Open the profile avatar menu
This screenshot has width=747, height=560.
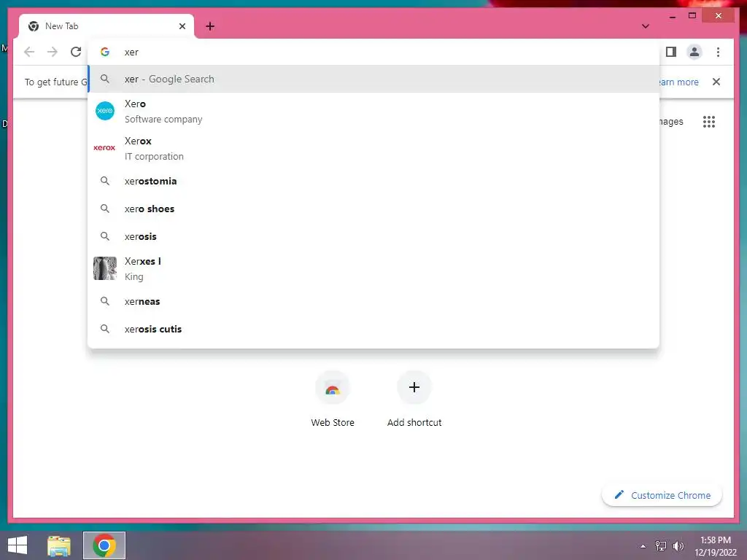[694, 52]
